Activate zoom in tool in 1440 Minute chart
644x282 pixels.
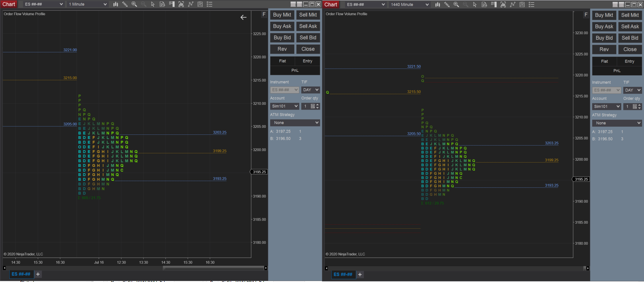coord(456,4)
